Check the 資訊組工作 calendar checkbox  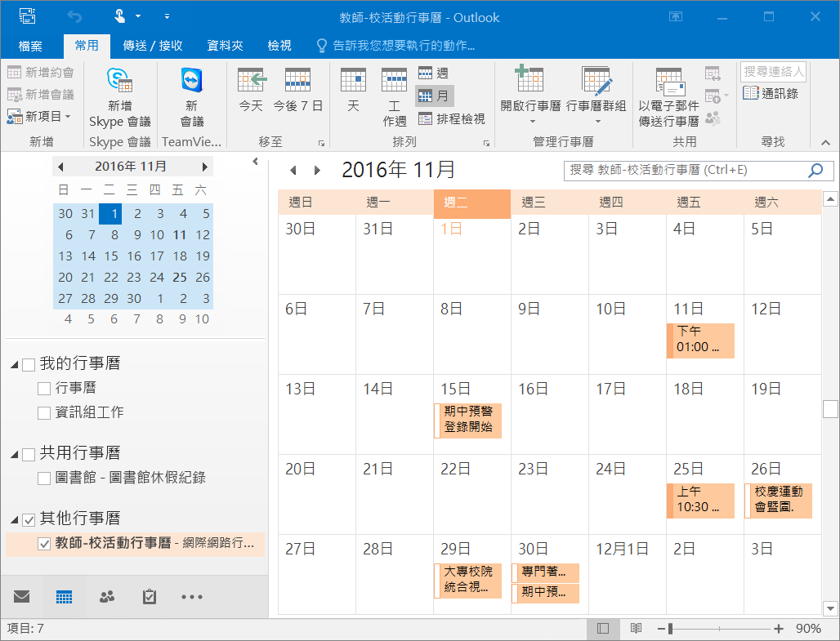[x=44, y=413]
